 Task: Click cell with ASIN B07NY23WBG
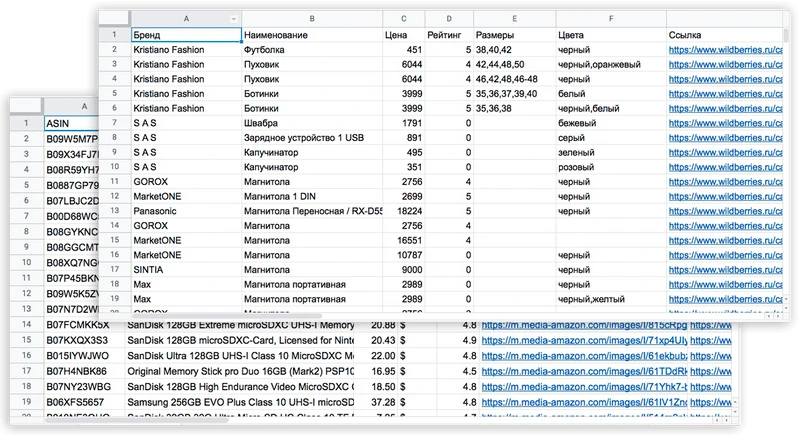(78, 386)
